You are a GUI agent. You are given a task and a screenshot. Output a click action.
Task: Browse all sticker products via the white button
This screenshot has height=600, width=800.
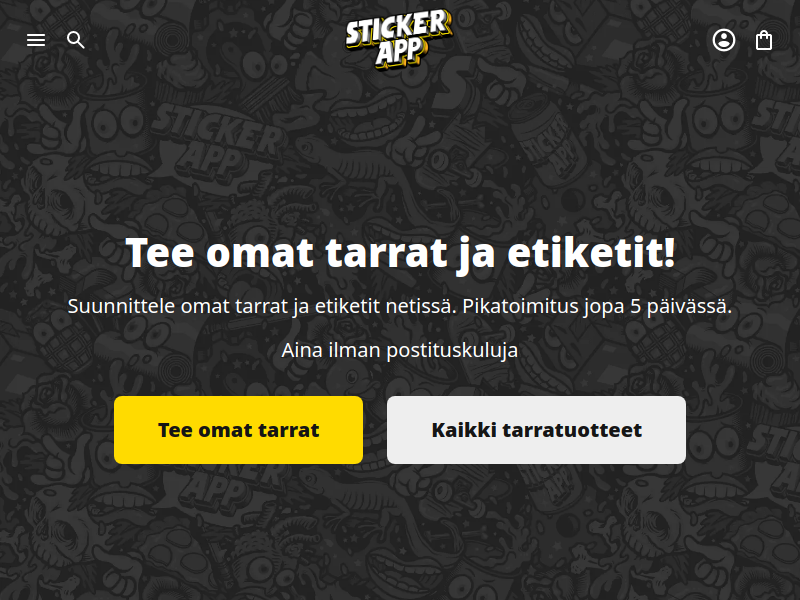pos(536,430)
